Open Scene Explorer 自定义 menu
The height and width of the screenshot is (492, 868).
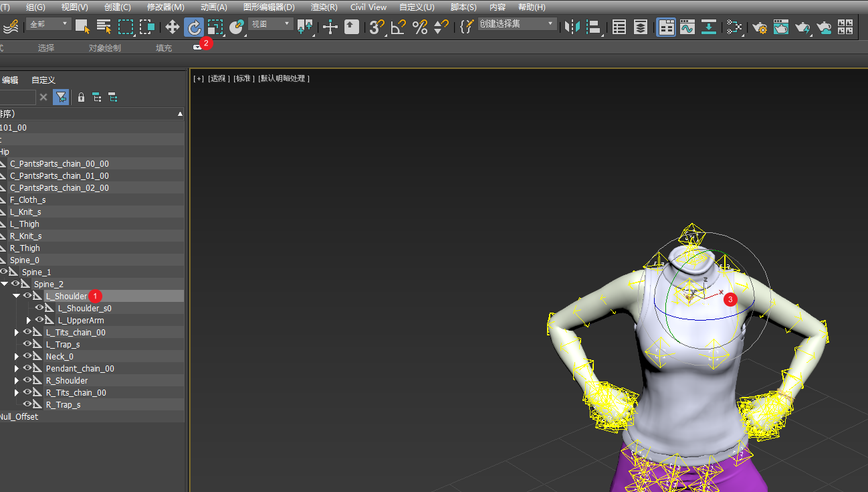[x=43, y=80]
